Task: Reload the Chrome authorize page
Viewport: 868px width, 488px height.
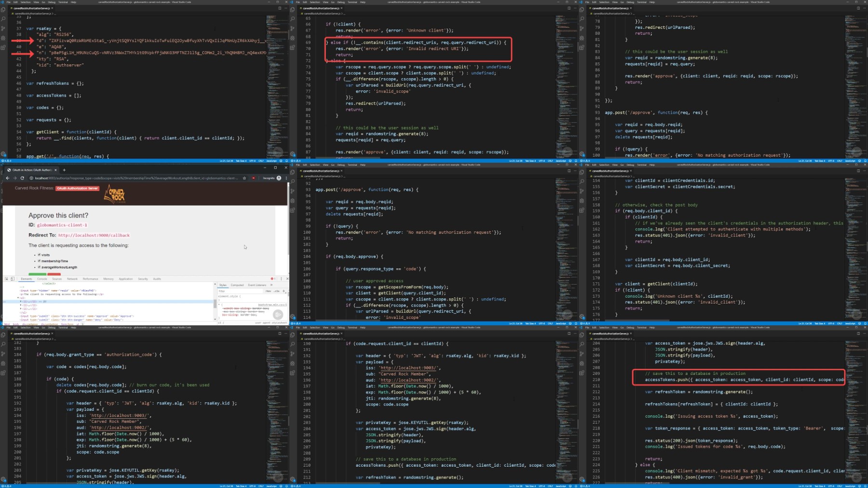Action: pos(22,178)
